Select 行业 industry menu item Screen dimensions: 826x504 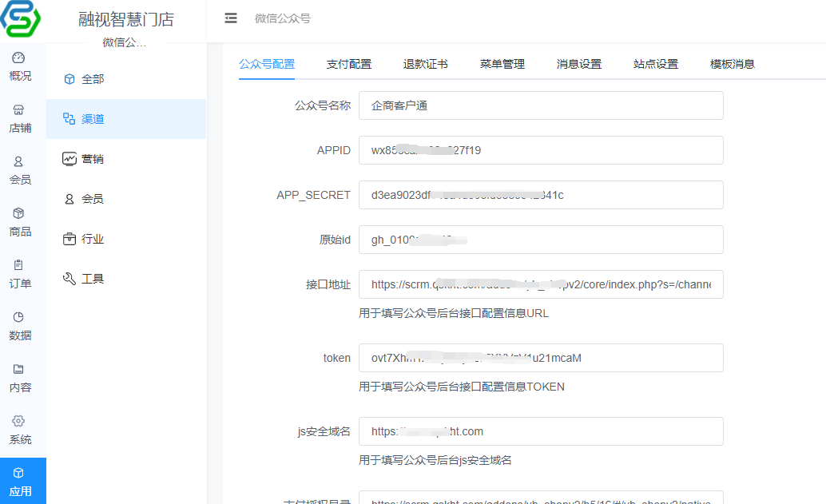126,239
